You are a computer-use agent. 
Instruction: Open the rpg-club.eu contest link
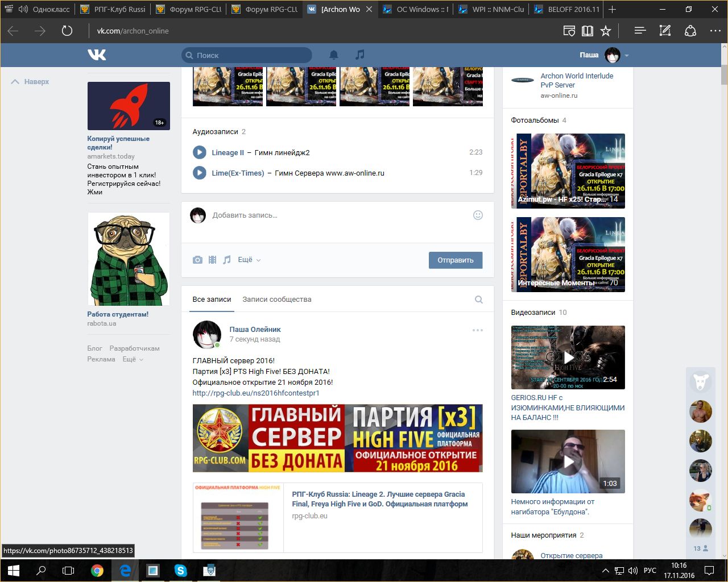click(256, 393)
